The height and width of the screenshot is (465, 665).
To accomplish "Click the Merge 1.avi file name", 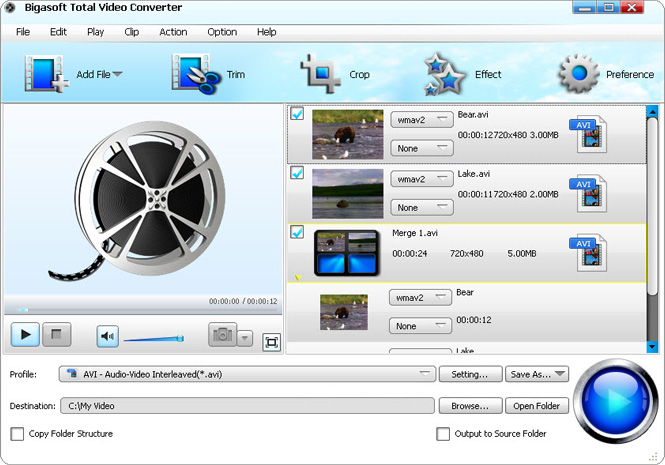I will pyautogui.click(x=415, y=233).
